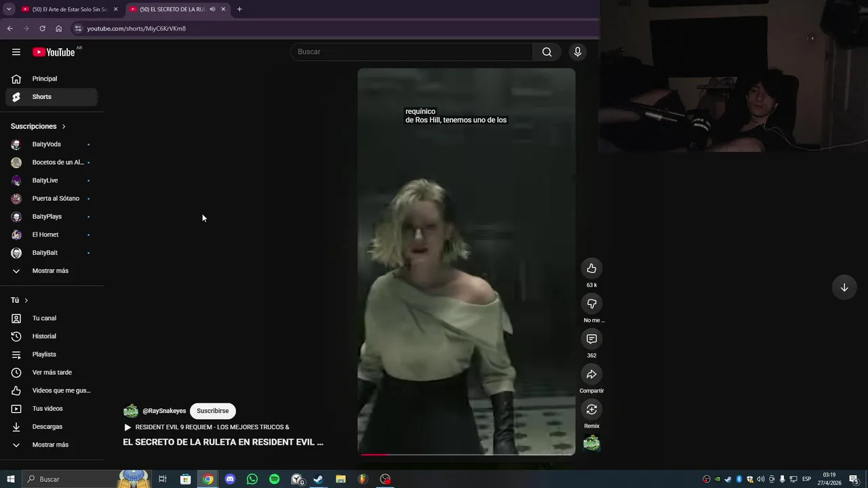Open Descargas in the sidebar
This screenshot has width=868, height=488.
[52, 427]
